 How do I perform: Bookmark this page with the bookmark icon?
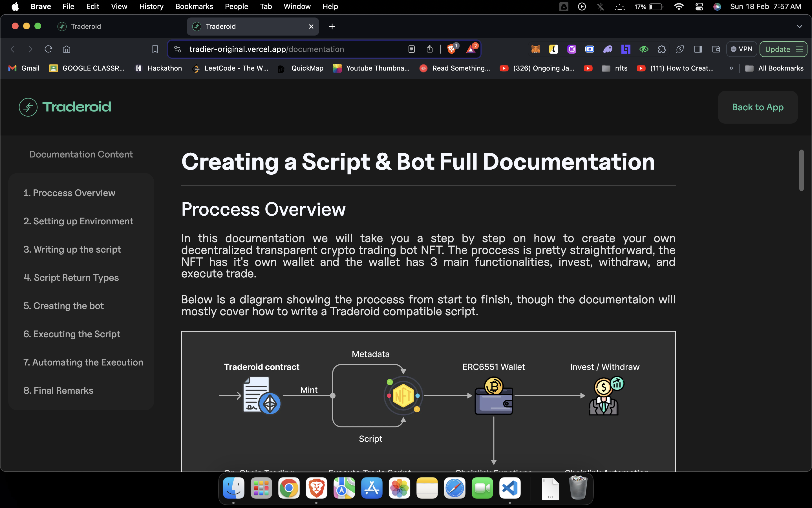tap(155, 49)
